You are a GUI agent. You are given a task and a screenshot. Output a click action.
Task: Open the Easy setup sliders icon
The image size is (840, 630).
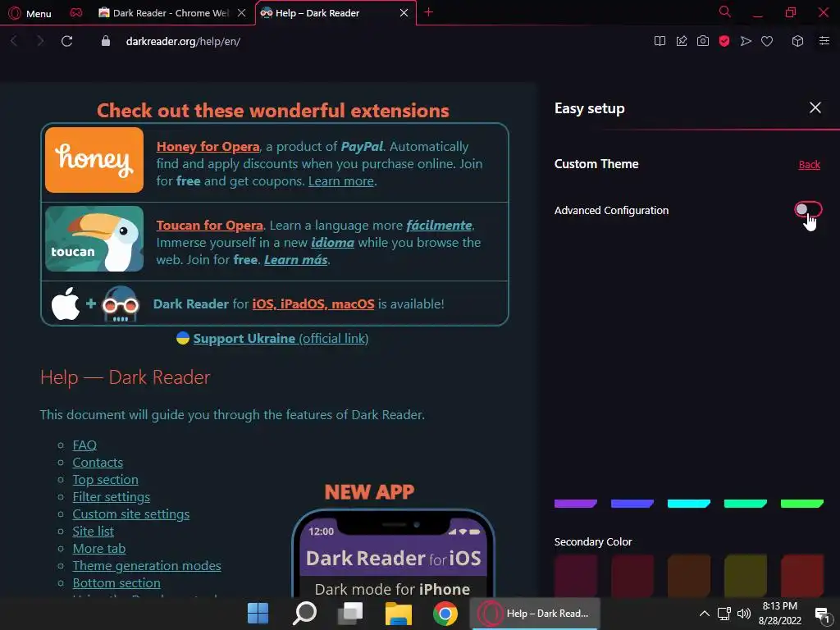pyautogui.click(x=824, y=41)
